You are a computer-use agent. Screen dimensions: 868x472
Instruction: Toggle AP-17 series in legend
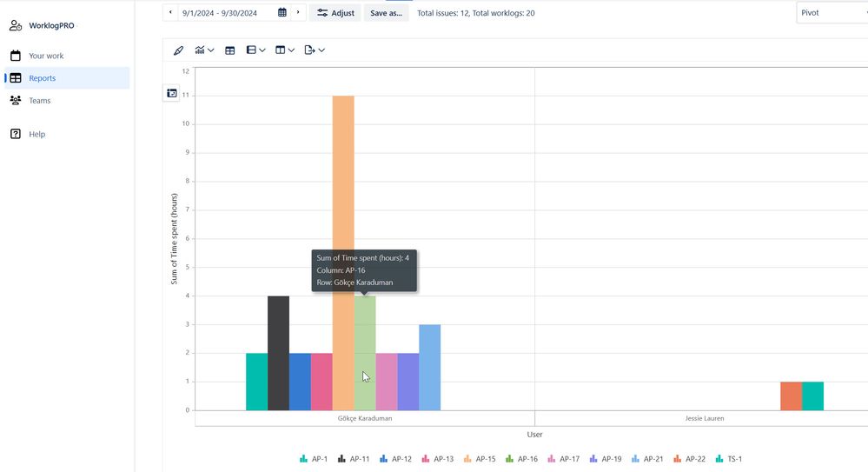click(x=564, y=459)
